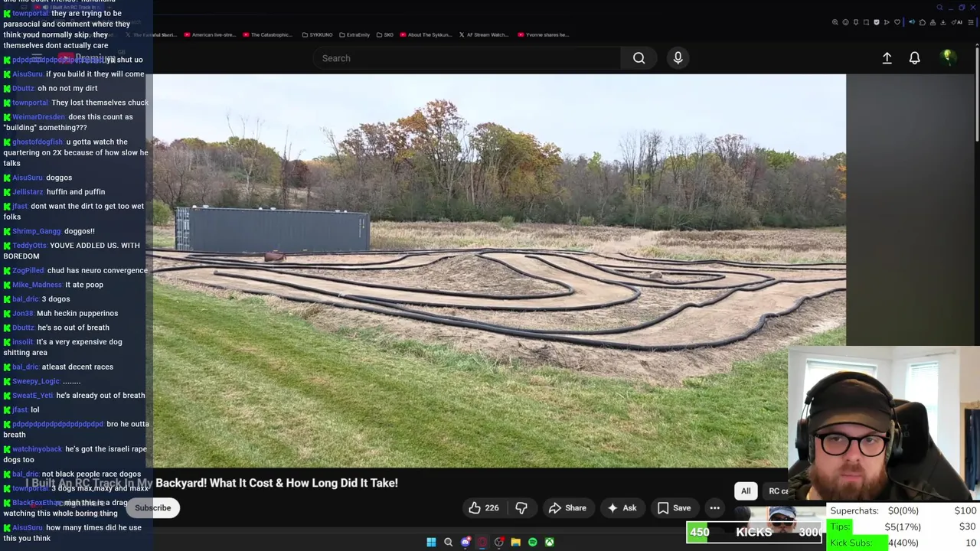Open the extensions cube icon
The image size is (980, 551).
[x=923, y=22]
